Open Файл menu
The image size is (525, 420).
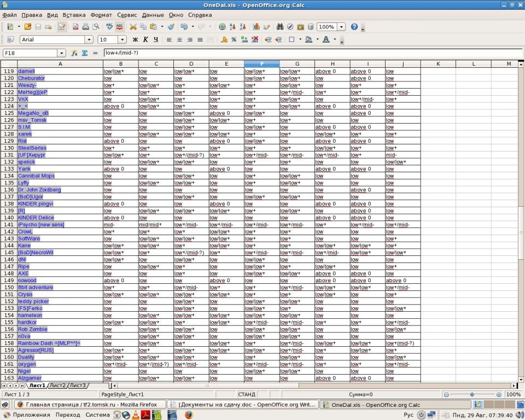[9, 15]
